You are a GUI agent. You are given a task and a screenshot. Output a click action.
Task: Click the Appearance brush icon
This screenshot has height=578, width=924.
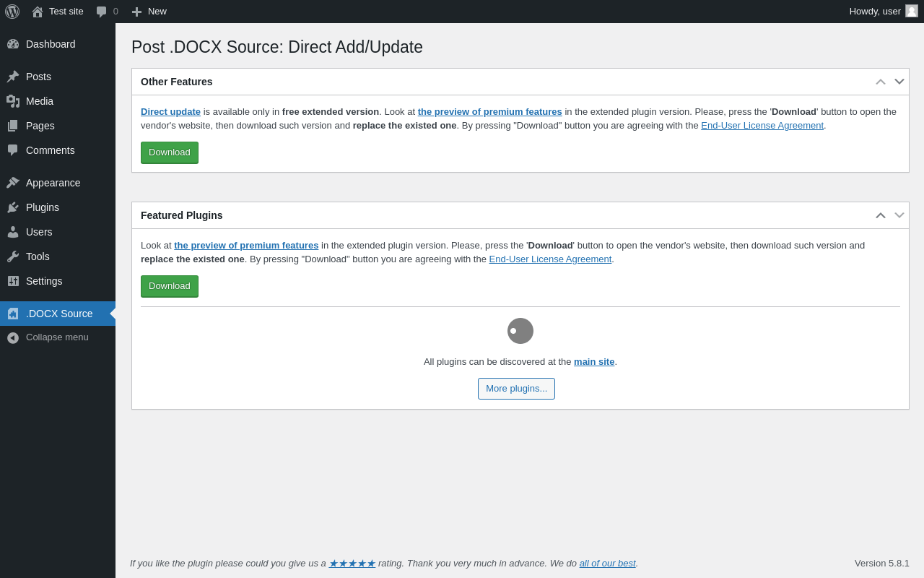tap(13, 183)
